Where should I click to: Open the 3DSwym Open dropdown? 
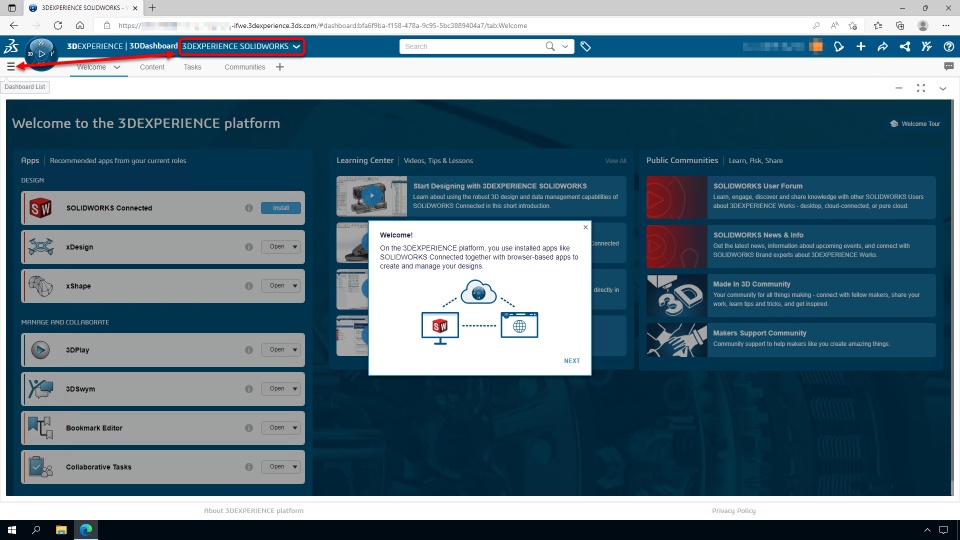coord(295,389)
